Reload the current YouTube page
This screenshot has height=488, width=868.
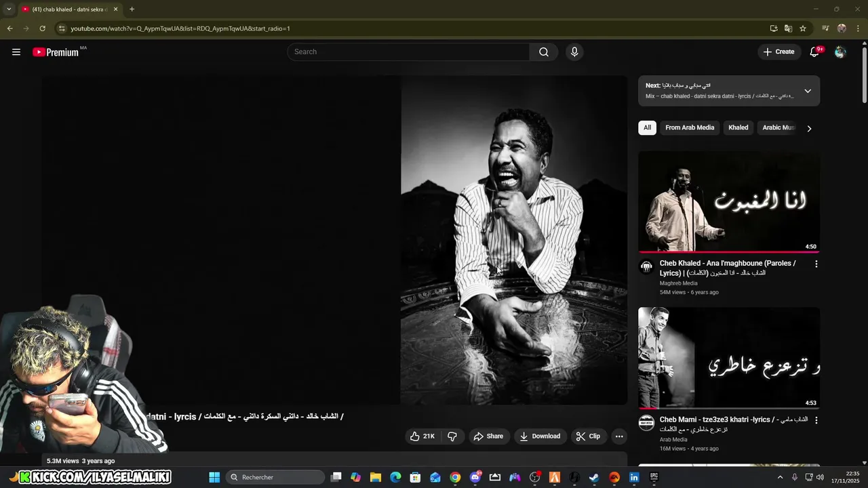42,28
